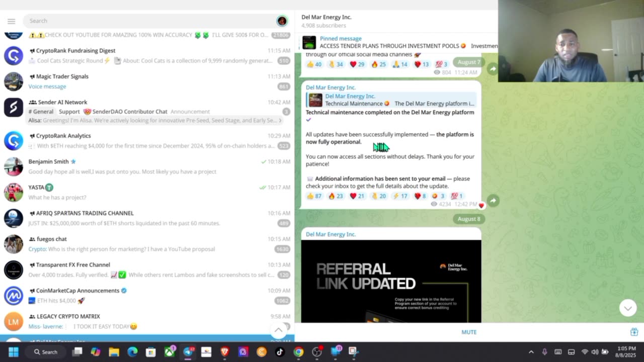The height and width of the screenshot is (362, 644).
Task: Click the August 8 date badge
Action: click(469, 219)
